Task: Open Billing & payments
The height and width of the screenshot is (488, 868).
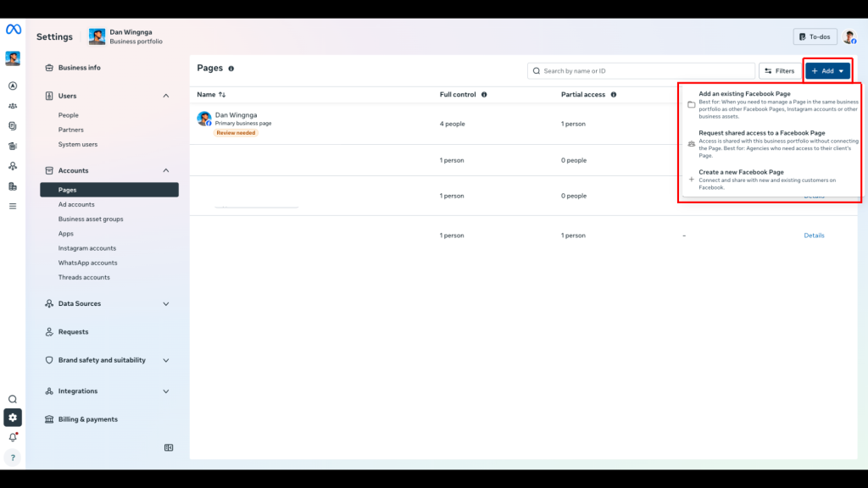Action: tap(87, 419)
